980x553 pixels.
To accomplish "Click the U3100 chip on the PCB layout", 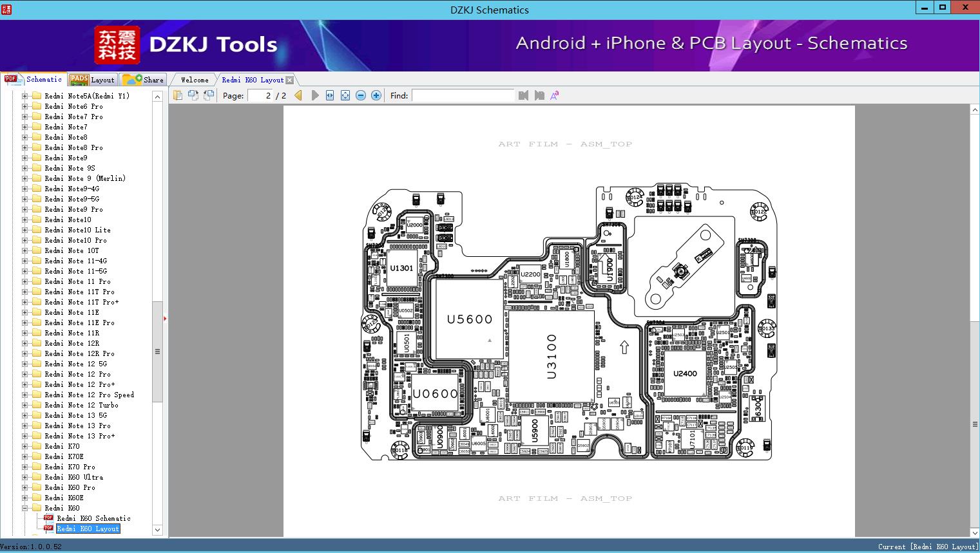I will pos(551,356).
